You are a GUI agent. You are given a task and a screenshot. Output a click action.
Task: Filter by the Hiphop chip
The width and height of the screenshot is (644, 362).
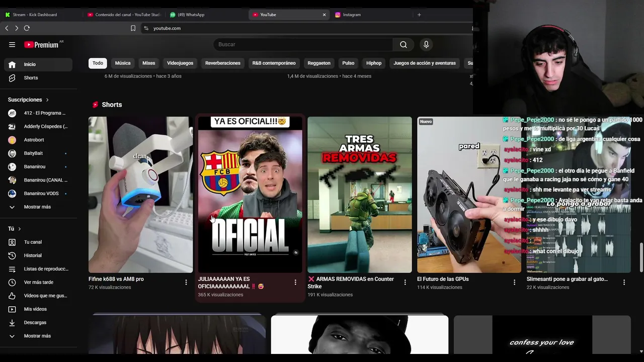(x=374, y=63)
